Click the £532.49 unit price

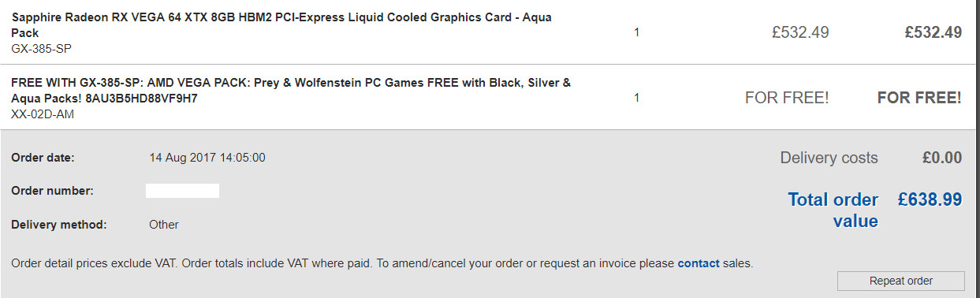tap(800, 32)
